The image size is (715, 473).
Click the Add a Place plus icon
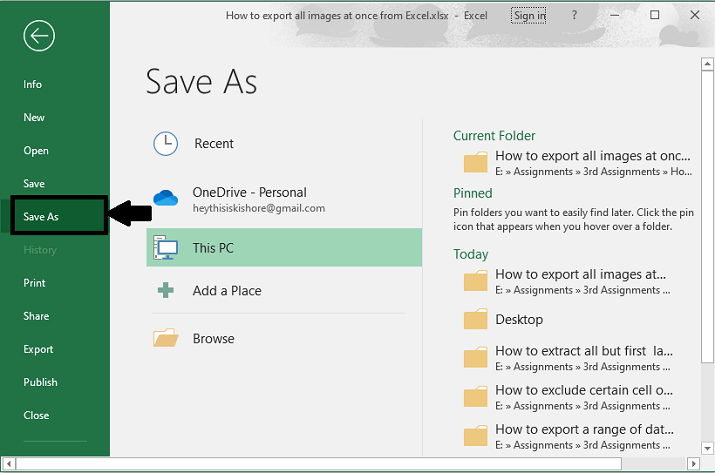point(165,291)
